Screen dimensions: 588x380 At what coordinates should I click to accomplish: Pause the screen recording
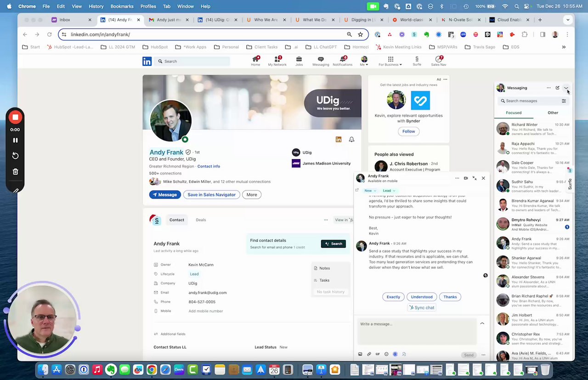pos(15,140)
